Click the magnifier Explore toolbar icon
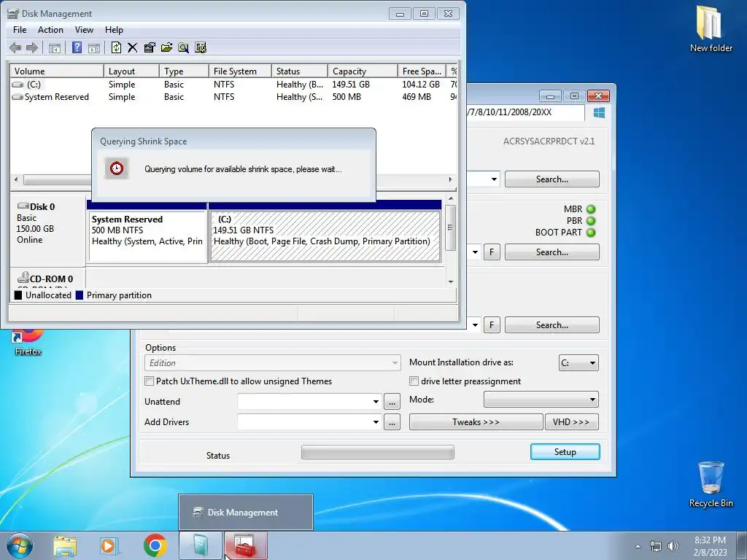This screenshot has height=560, width=747. click(183, 47)
